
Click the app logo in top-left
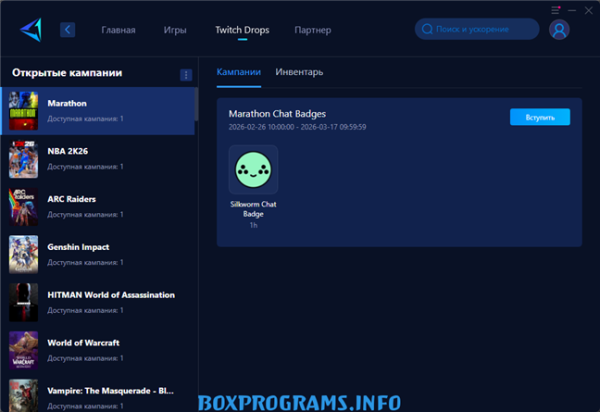coord(31,29)
